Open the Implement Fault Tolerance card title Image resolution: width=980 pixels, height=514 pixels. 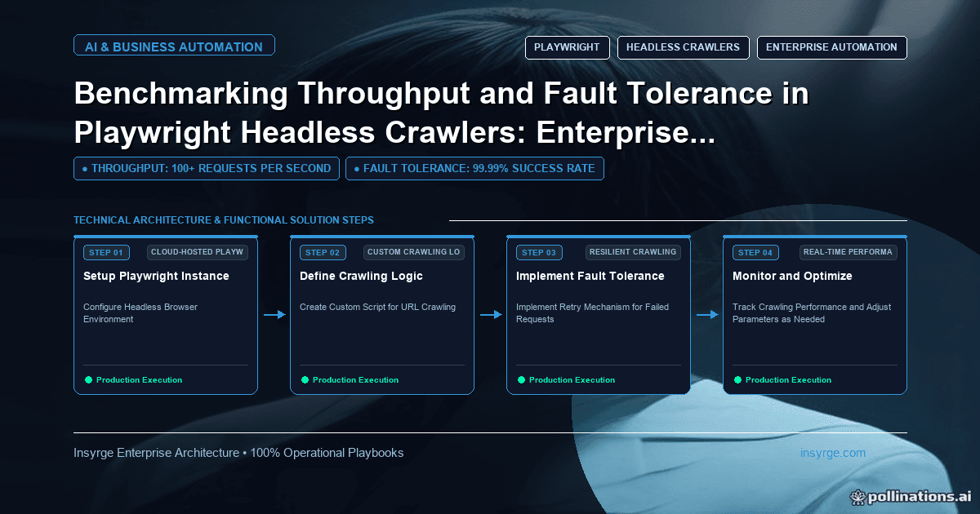[x=590, y=276]
